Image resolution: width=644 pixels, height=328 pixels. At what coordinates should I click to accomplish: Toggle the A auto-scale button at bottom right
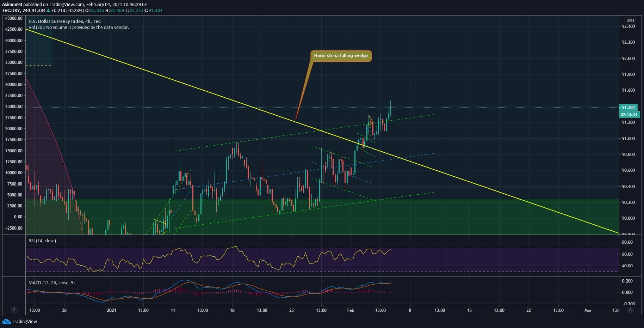pyautogui.click(x=630, y=310)
